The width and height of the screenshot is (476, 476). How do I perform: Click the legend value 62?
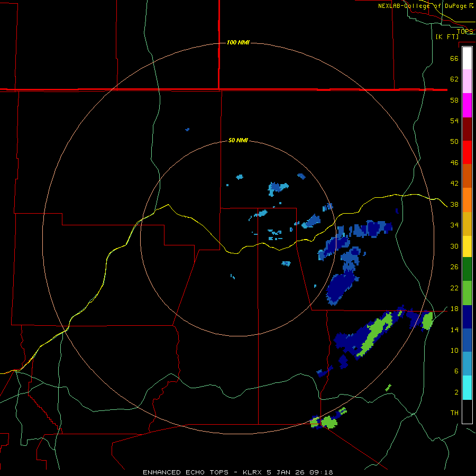454,79
